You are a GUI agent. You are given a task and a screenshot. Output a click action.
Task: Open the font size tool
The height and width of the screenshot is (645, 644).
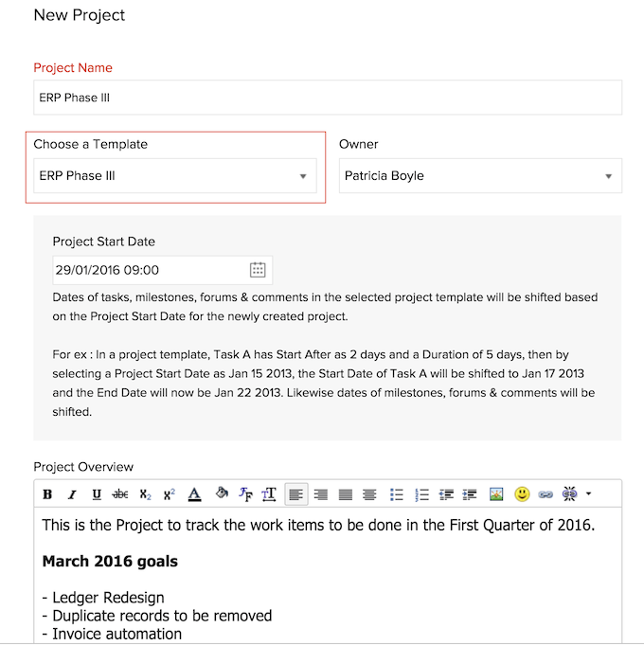click(269, 494)
